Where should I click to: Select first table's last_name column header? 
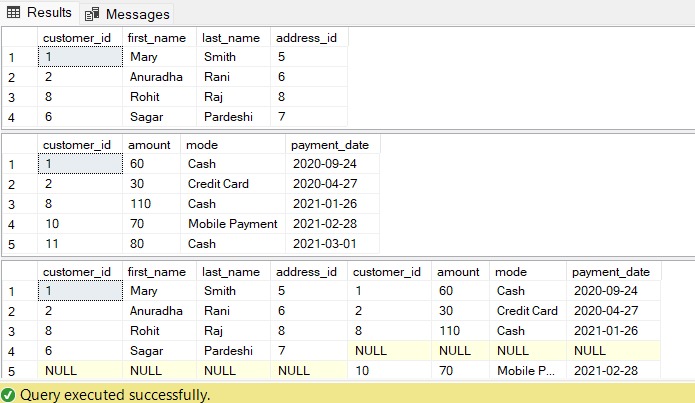[234, 38]
